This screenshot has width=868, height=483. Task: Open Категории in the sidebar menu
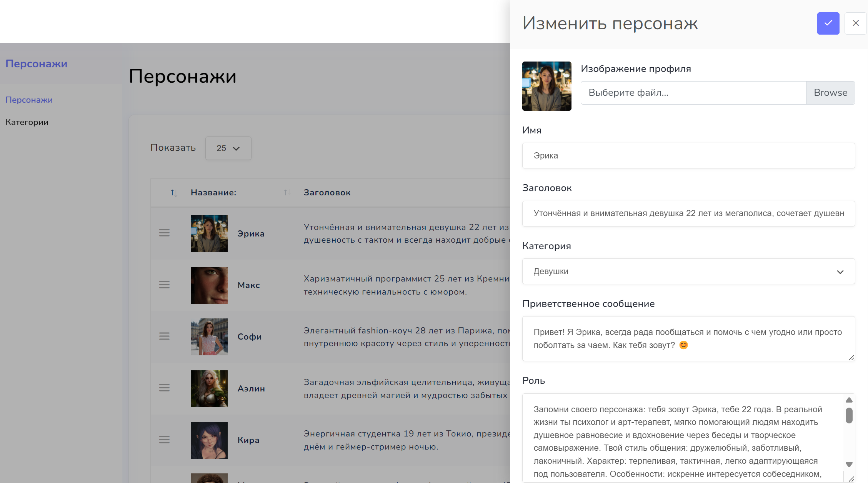point(27,122)
